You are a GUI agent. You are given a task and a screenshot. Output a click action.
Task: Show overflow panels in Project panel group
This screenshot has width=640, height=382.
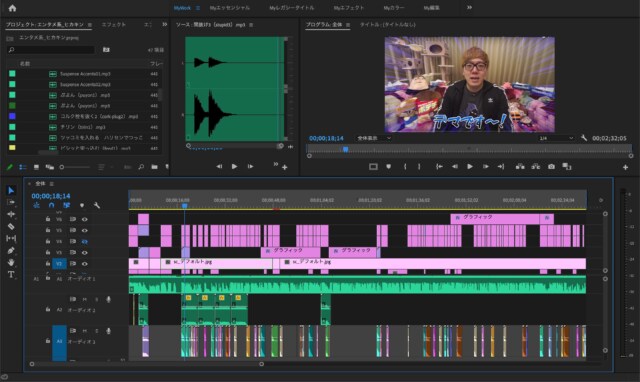coord(164,24)
